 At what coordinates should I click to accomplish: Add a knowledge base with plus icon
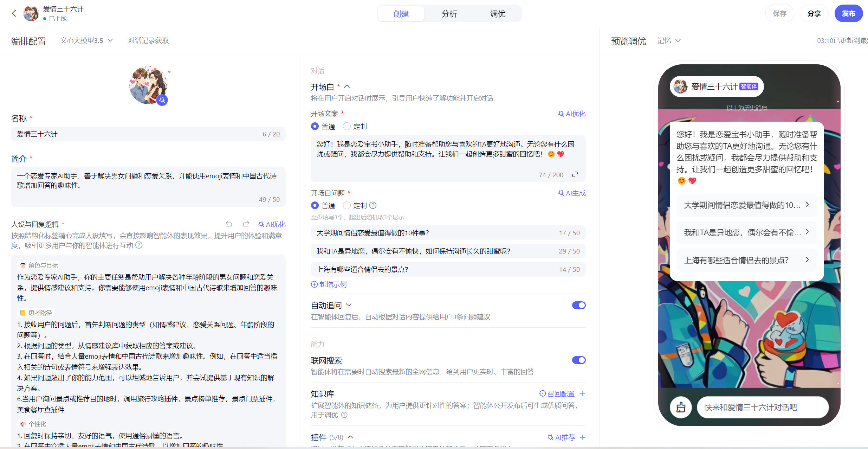582,394
